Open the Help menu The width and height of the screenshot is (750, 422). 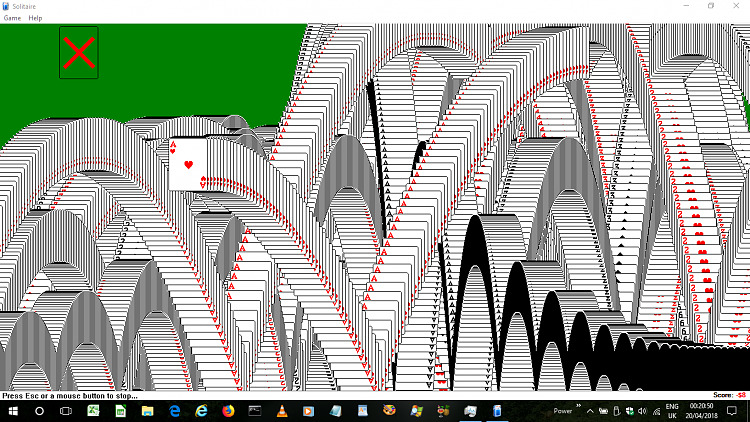[35, 18]
